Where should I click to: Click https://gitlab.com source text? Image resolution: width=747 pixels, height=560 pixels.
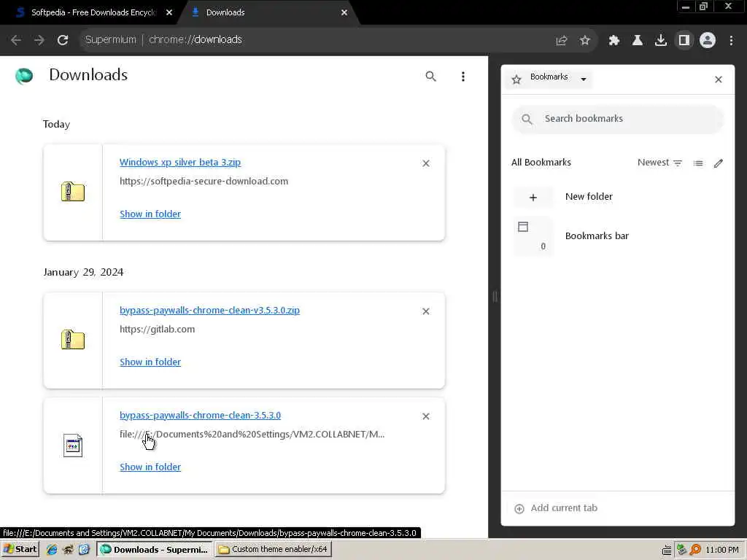158,329
